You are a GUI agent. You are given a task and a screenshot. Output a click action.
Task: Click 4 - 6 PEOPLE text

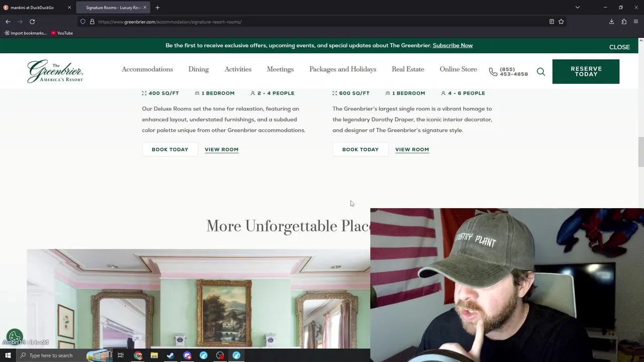466,93
